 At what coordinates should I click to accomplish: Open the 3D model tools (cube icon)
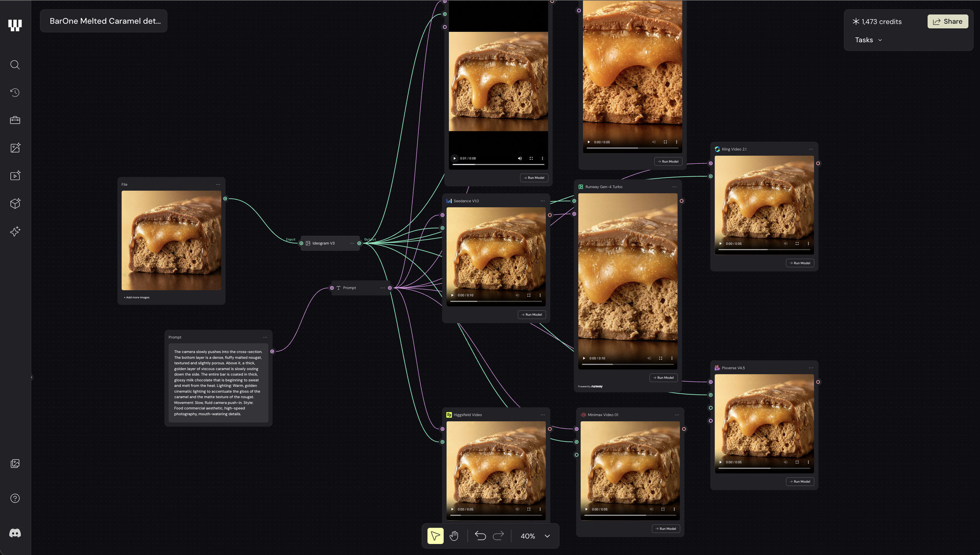click(15, 203)
